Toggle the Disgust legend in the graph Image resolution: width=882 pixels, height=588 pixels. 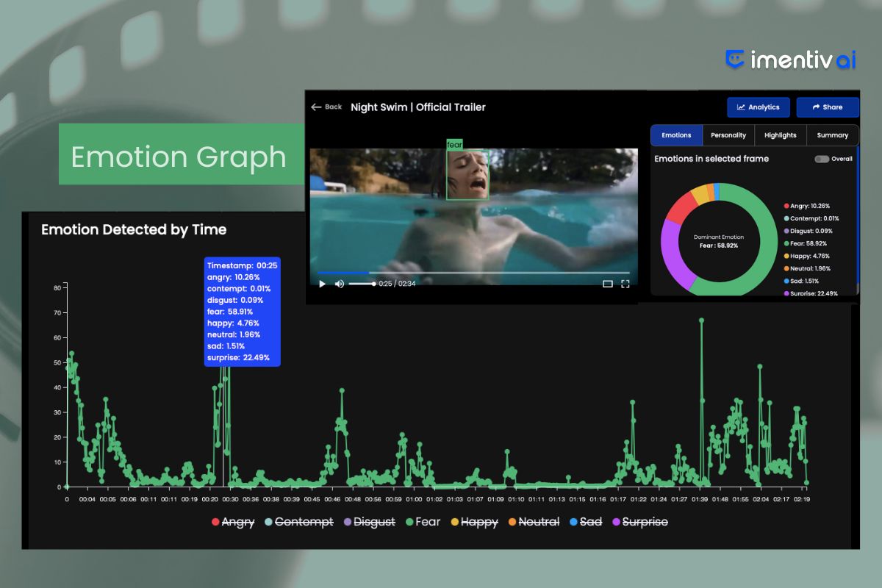coord(369,522)
